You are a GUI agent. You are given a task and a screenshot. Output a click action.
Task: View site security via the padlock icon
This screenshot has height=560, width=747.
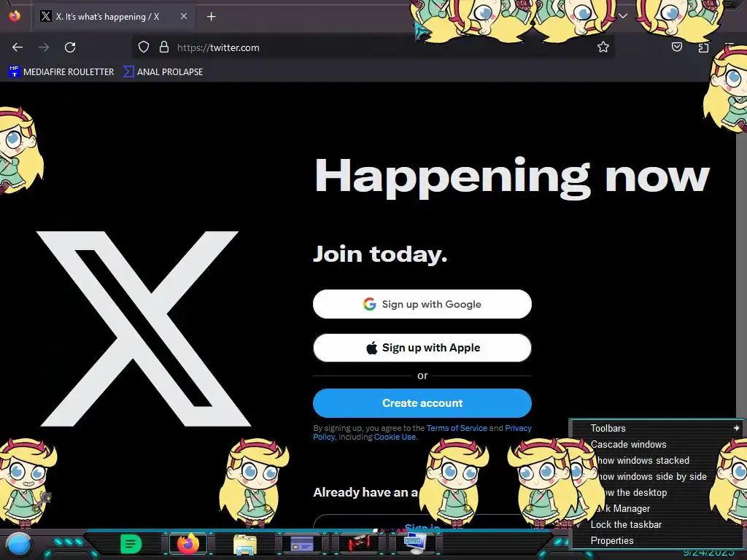click(164, 47)
